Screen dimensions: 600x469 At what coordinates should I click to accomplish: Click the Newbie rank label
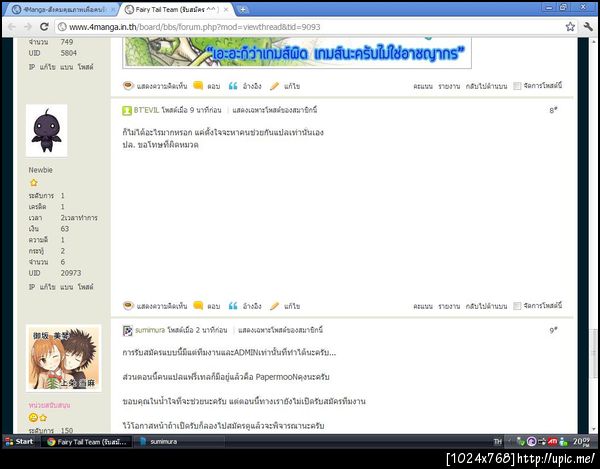[x=41, y=170]
